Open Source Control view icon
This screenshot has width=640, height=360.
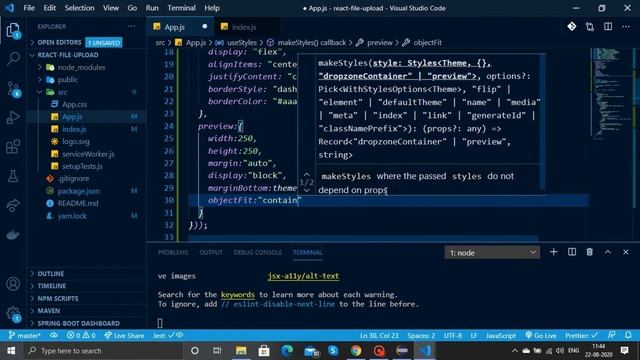13,89
